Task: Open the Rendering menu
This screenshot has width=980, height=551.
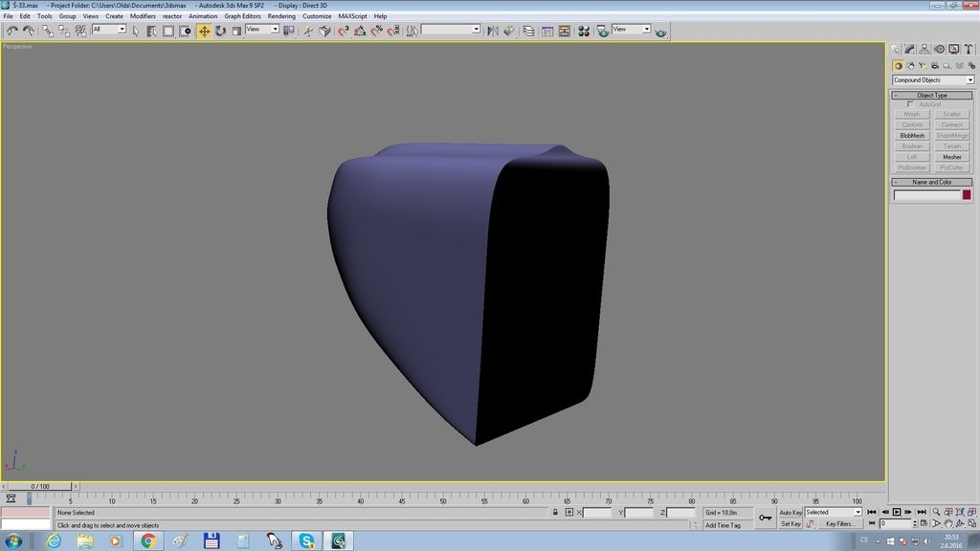Action: (x=281, y=16)
